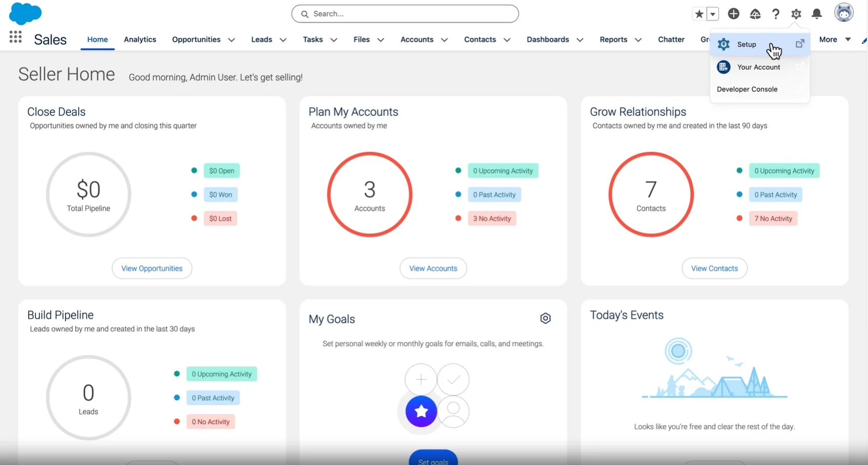
Task: Expand the Tasks tab chevron
Action: click(x=334, y=40)
